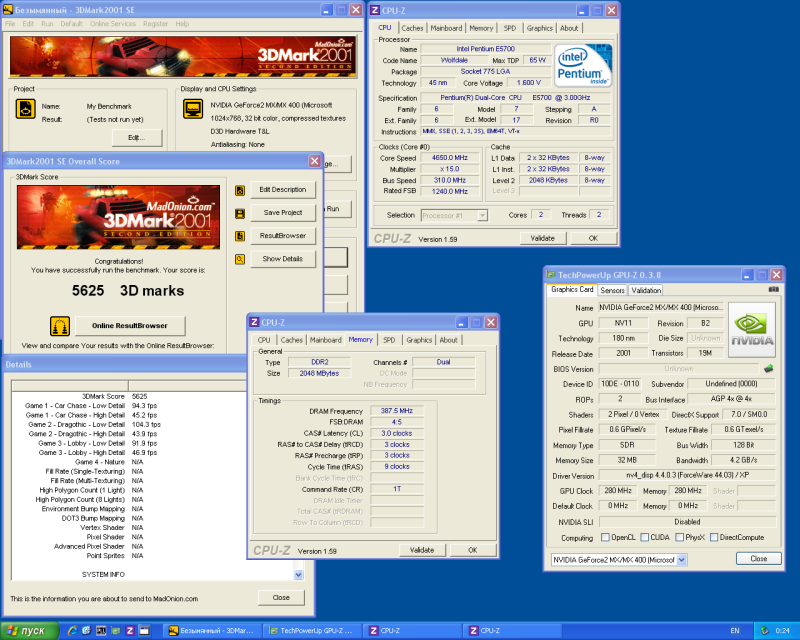This screenshot has height=640, width=800.
Task: Click the GPU-Z BIOS save chip icon
Action: [x=768, y=368]
